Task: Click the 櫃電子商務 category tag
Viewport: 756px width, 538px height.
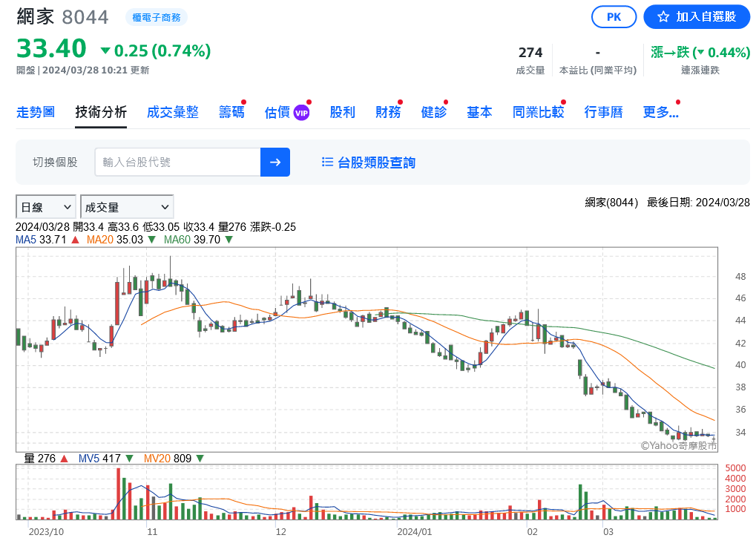Action: pyautogui.click(x=157, y=17)
